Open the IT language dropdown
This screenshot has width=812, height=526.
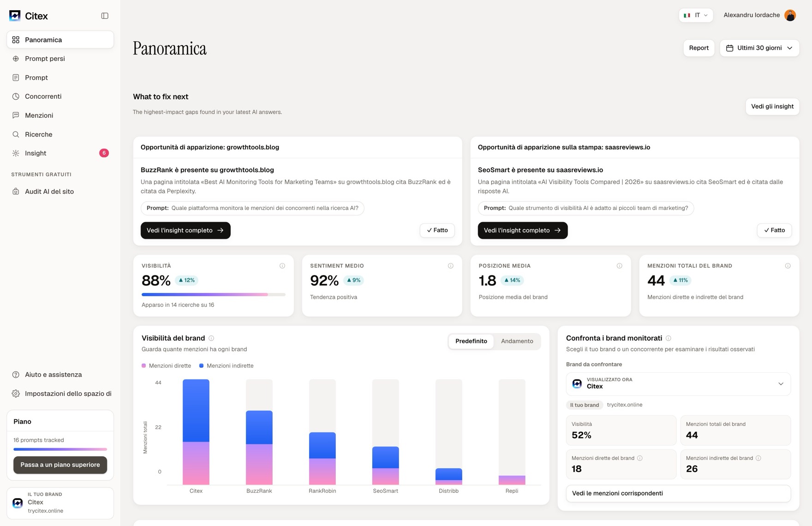(696, 15)
